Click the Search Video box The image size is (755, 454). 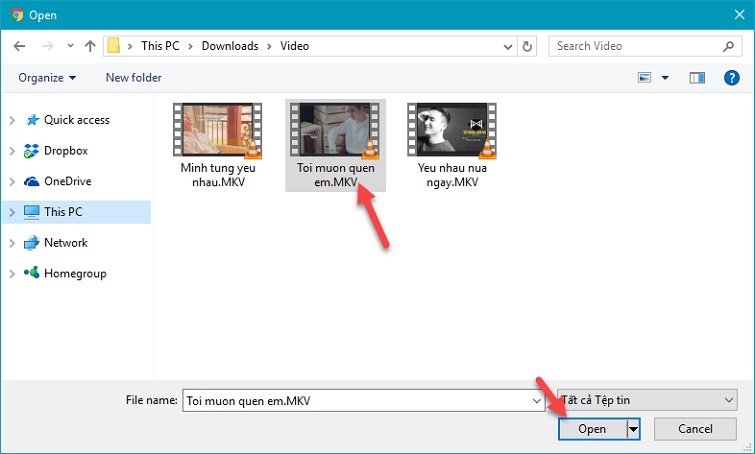coord(636,46)
